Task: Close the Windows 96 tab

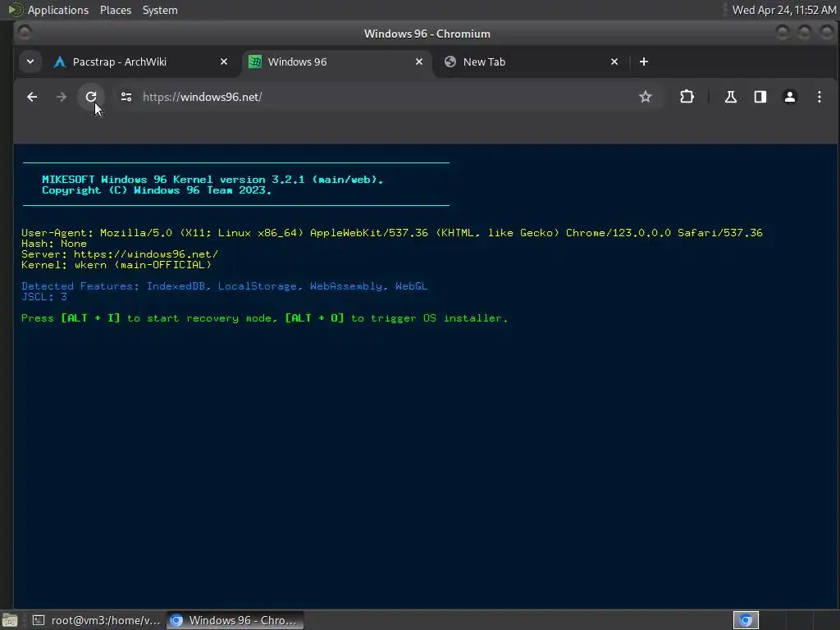Action: click(x=419, y=62)
